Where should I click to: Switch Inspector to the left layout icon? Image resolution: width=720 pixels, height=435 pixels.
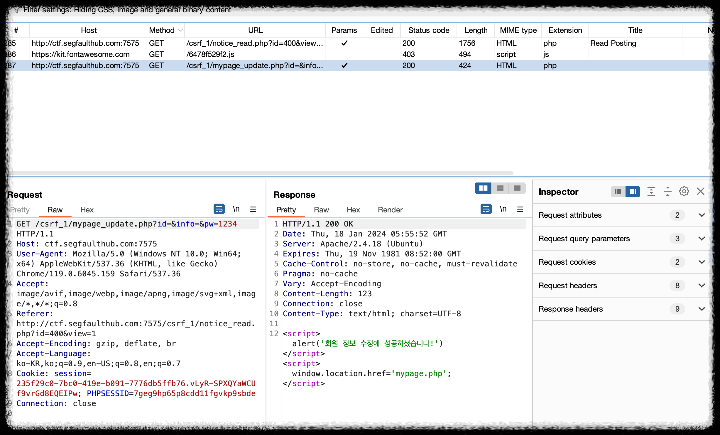(618, 192)
